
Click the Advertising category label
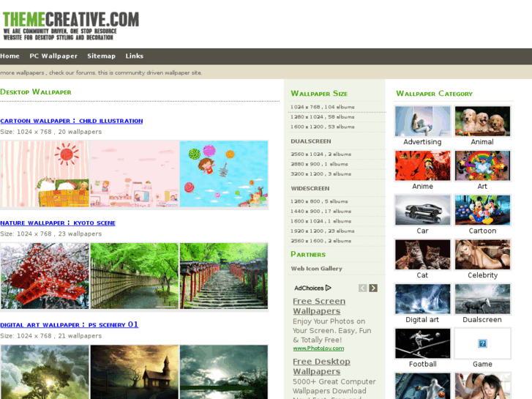pos(422,142)
